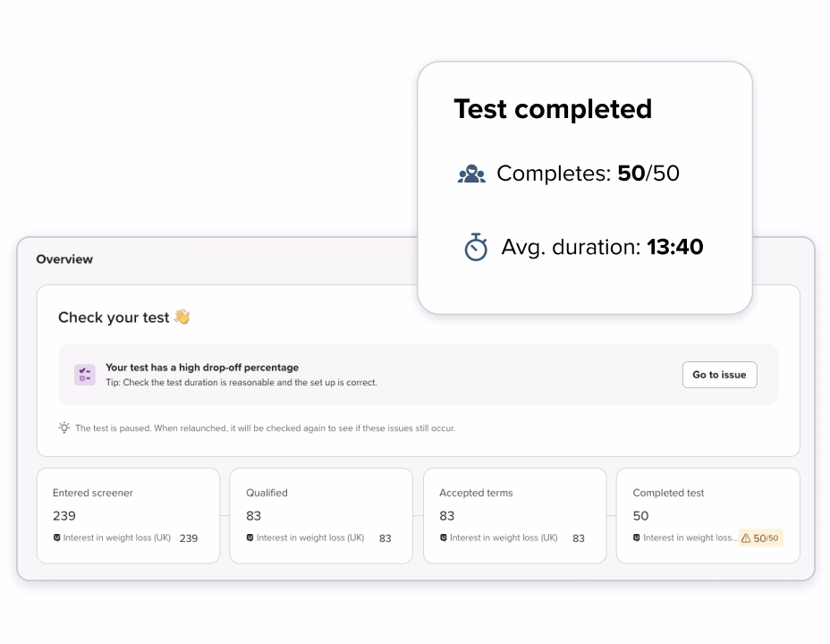This screenshot has width=830, height=644.
Task: Click the Avg. duration 13:40 value
Action: pos(674,247)
